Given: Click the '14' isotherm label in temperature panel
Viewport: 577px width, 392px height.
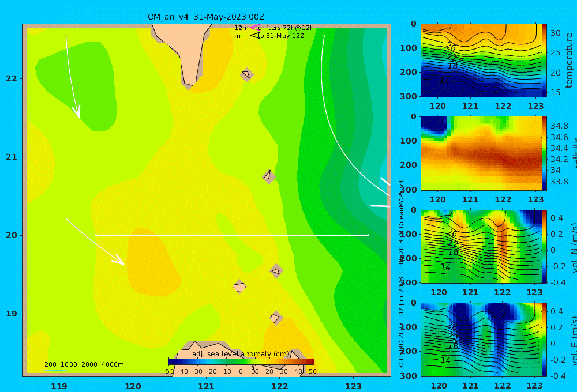Looking at the screenshot, I should (444, 81).
